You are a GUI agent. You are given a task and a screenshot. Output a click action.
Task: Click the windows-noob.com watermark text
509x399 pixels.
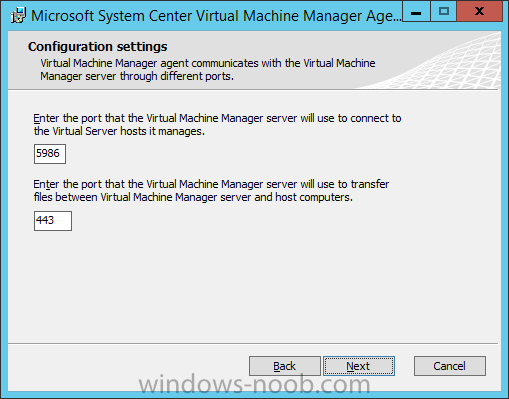point(254,384)
